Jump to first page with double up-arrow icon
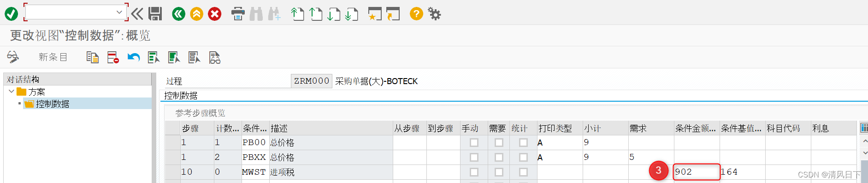This screenshot has height=183, width=868. [x=297, y=14]
